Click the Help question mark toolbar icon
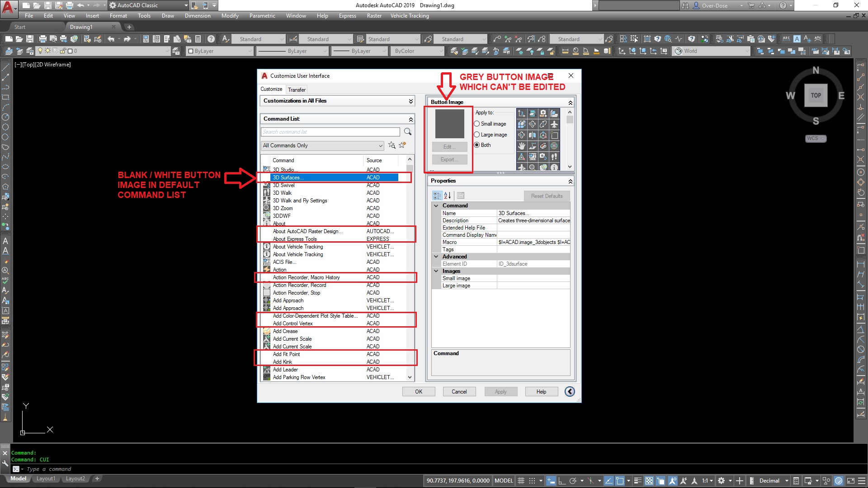The height and width of the screenshot is (488, 868). (x=211, y=39)
